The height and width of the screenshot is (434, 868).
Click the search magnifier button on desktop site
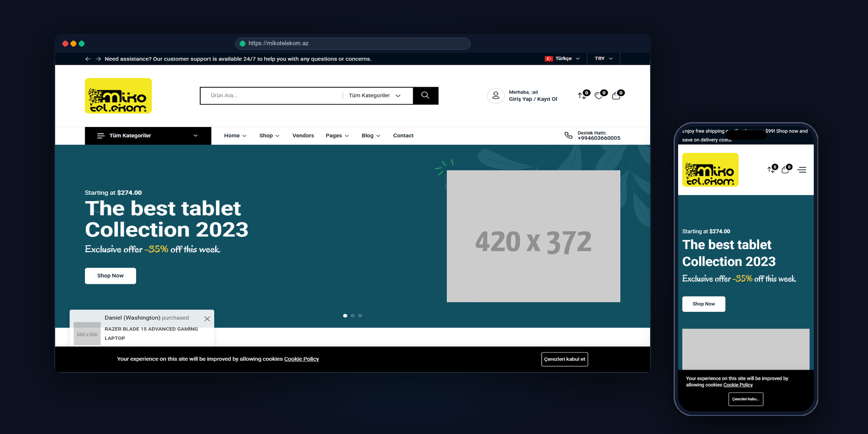pos(425,95)
